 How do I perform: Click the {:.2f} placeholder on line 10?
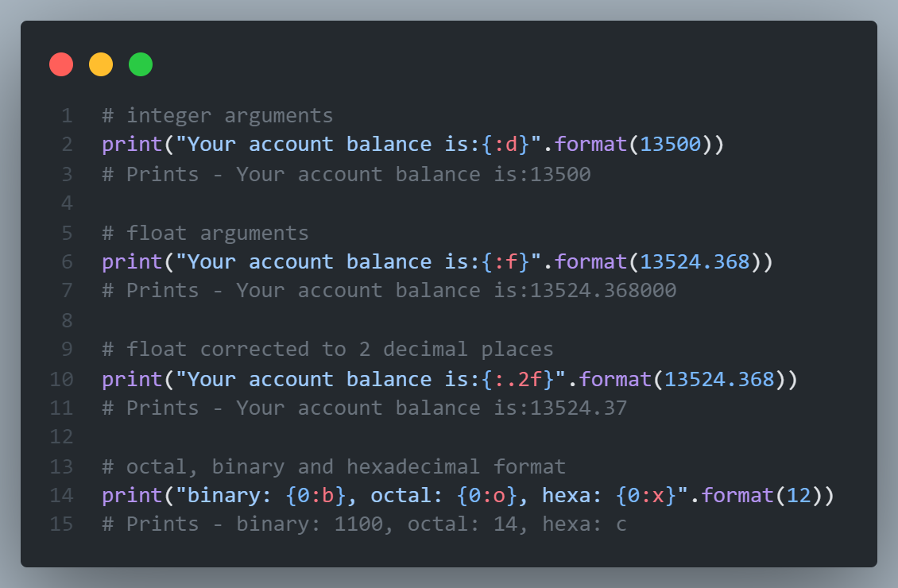[x=517, y=380]
